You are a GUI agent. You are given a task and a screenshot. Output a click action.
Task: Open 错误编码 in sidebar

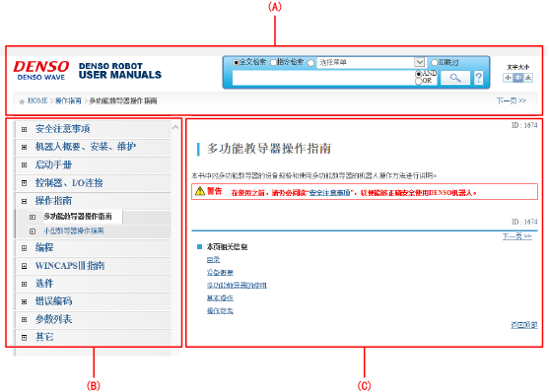pos(53,301)
